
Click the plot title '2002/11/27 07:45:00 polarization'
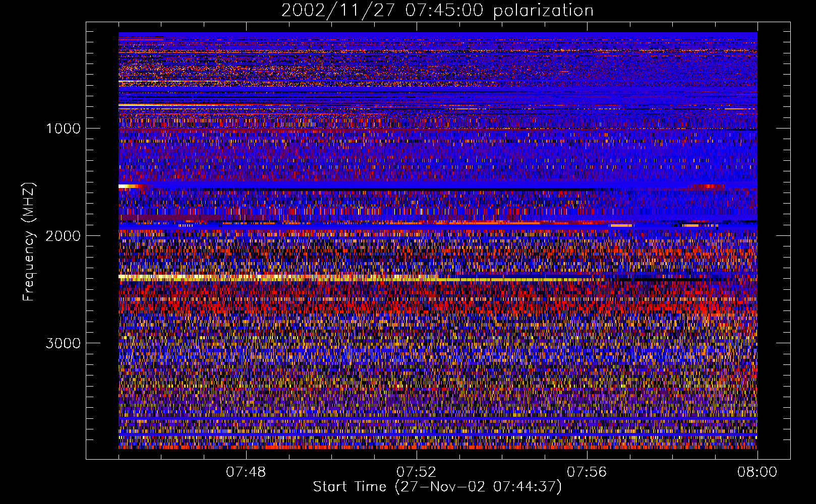click(437, 11)
